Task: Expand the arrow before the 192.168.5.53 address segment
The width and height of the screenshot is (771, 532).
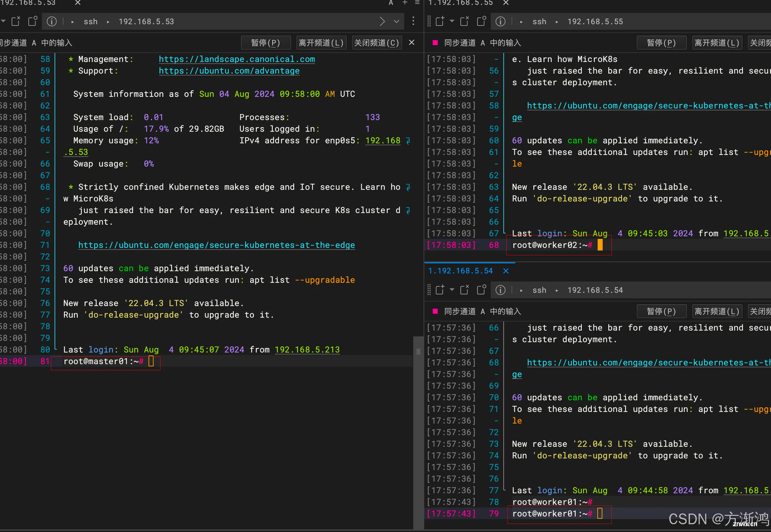Action: coord(108,22)
